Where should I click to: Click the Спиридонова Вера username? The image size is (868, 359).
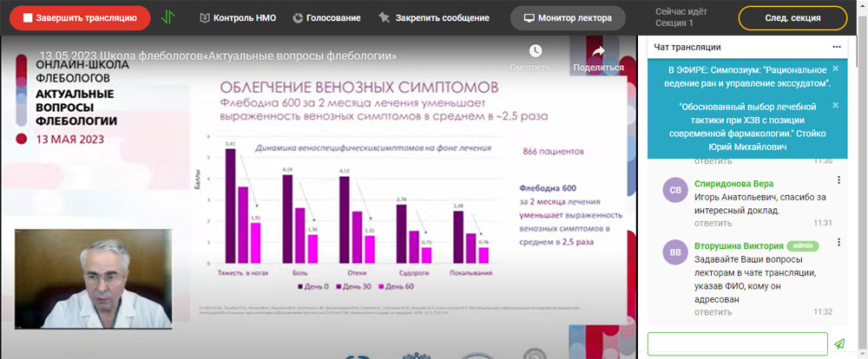click(x=733, y=184)
